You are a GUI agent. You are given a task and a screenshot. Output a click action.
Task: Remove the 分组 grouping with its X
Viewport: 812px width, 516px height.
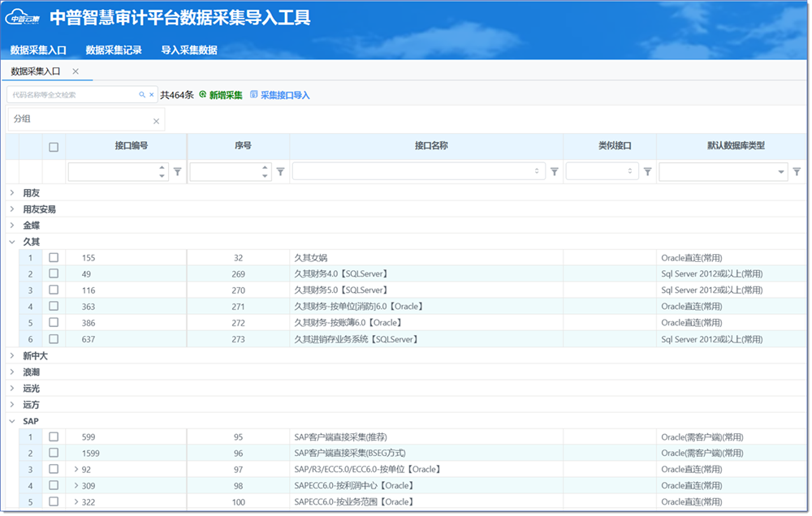pos(156,121)
